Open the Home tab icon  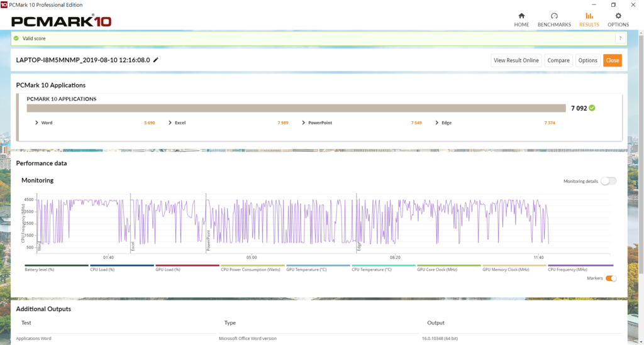click(521, 16)
